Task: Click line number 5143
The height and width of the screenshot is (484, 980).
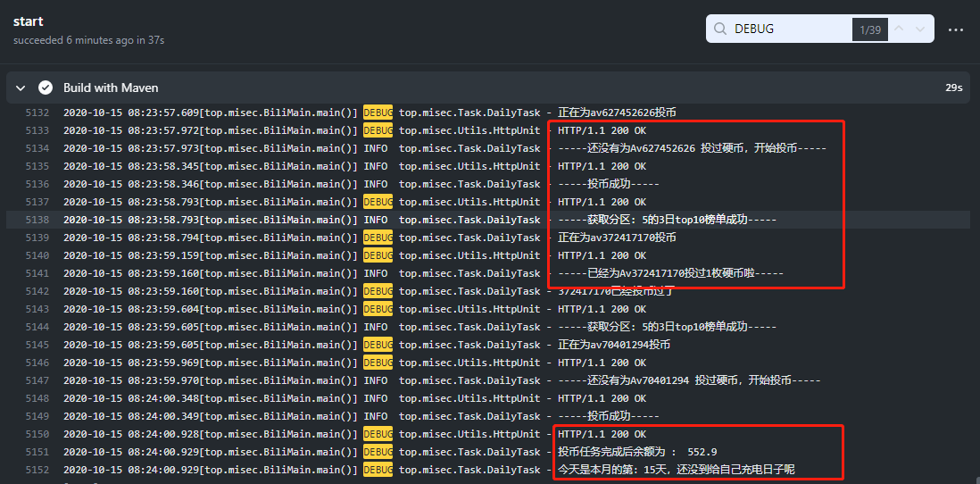Action: (37, 309)
